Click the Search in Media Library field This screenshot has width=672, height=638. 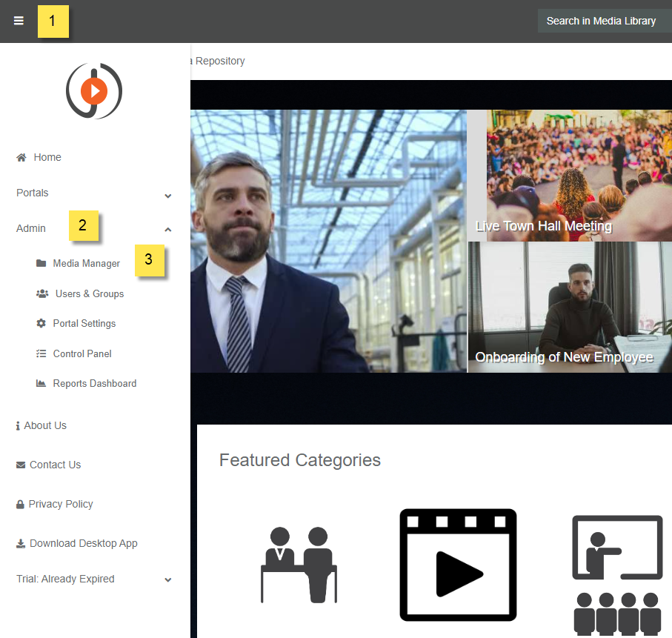(x=601, y=21)
